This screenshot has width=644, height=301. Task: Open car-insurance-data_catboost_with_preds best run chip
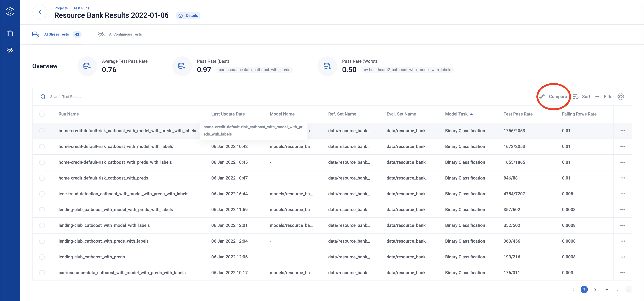click(x=254, y=70)
